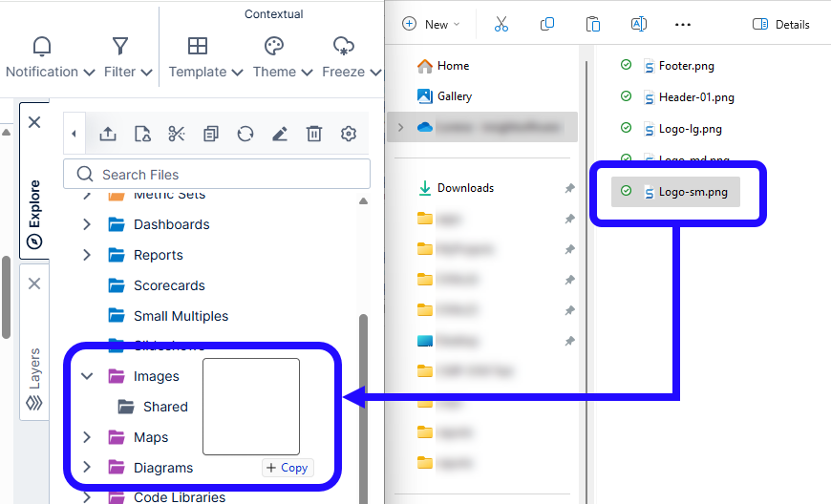Open the Notification dropdown
This screenshot has height=504, width=831.
click(x=50, y=57)
